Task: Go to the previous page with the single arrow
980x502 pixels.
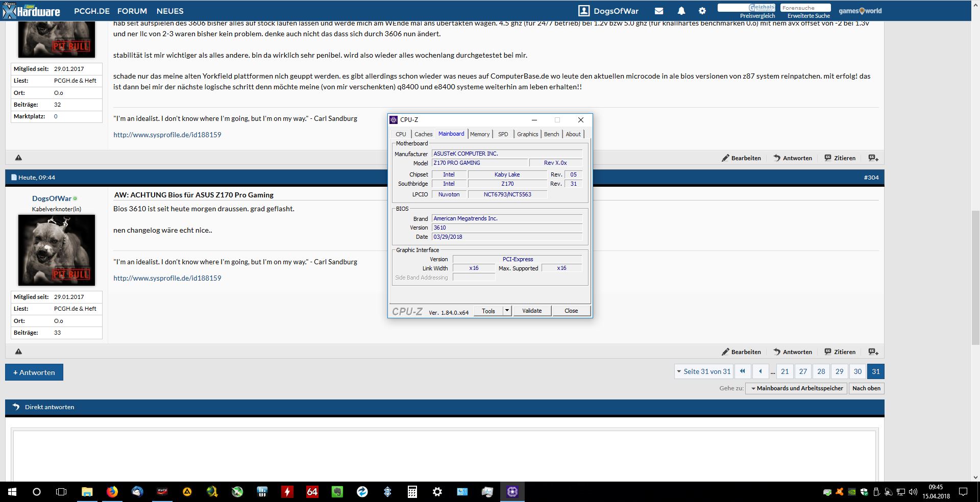Action: tap(761, 371)
